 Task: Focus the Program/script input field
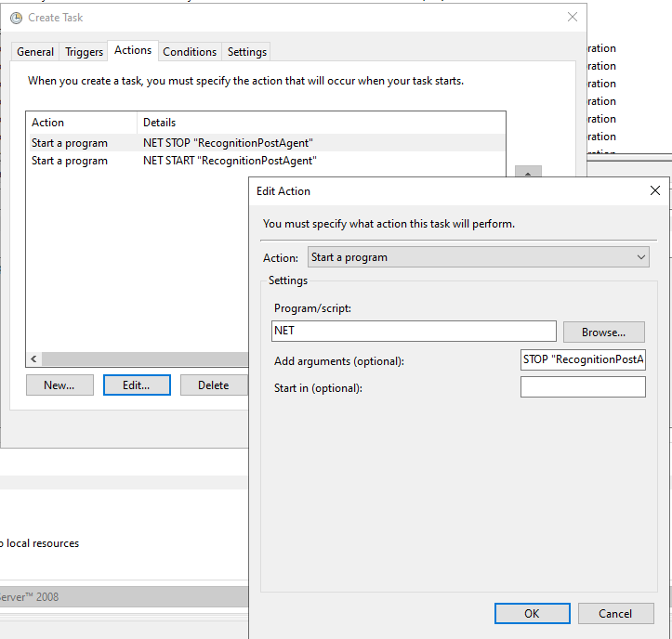point(414,331)
